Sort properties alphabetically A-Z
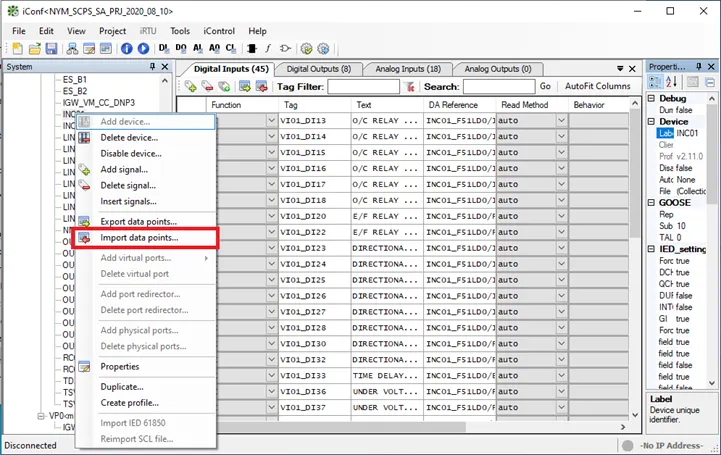The height and width of the screenshot is (455, 721). [671, 82]
